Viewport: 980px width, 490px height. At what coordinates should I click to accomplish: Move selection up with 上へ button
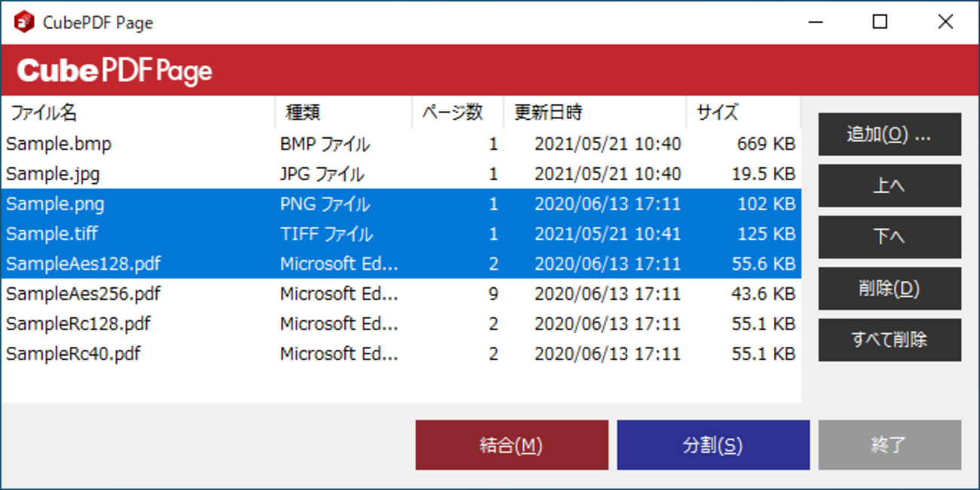pos(890,185)
